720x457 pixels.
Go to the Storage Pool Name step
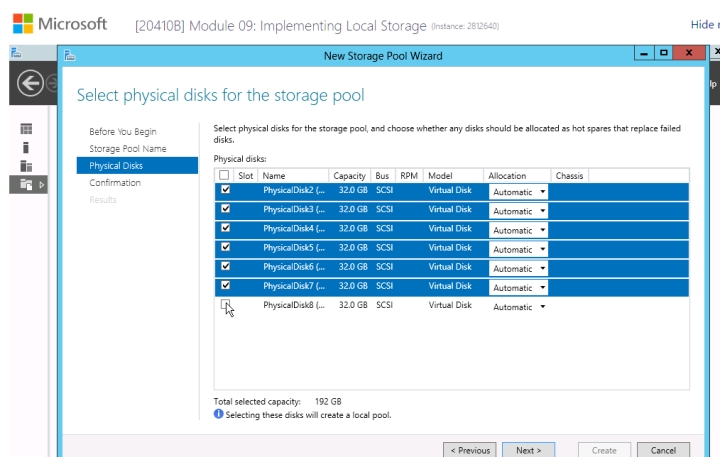click(127, 149)
